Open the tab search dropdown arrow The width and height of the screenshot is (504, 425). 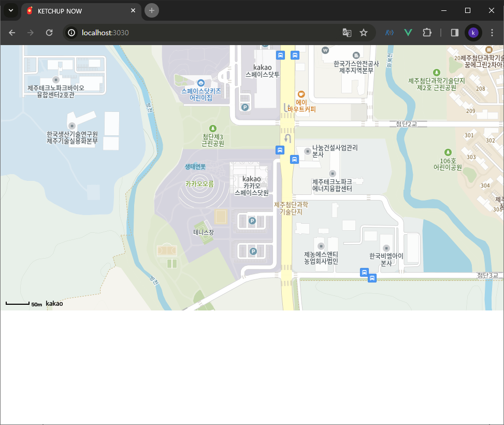coord(11,10)
